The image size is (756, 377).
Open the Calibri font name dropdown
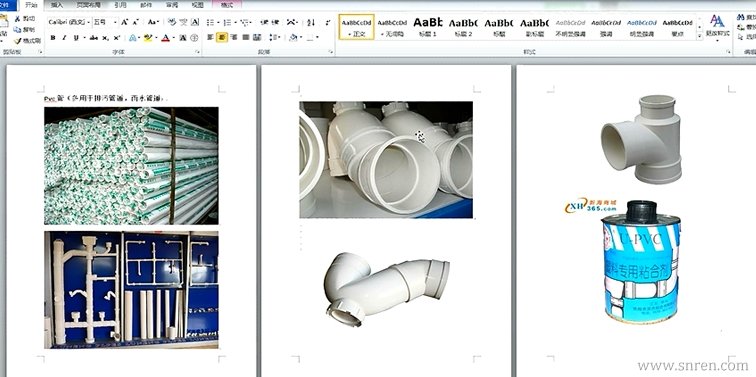tap(69, 22)
